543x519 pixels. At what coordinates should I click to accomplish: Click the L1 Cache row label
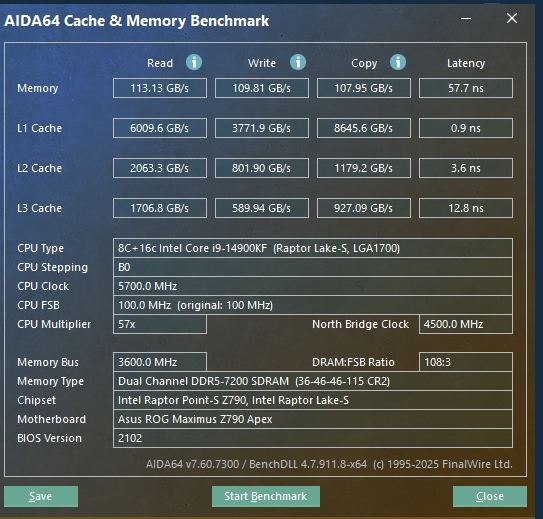pyautogui.click(x=39, y=128)
